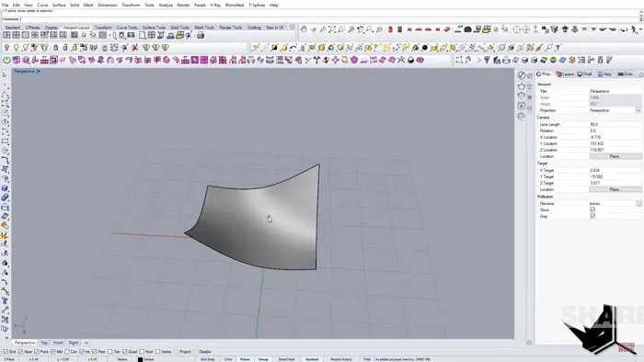Click the solid Box tool in left sidebar
644x362 pixels.
coord(5,188)
